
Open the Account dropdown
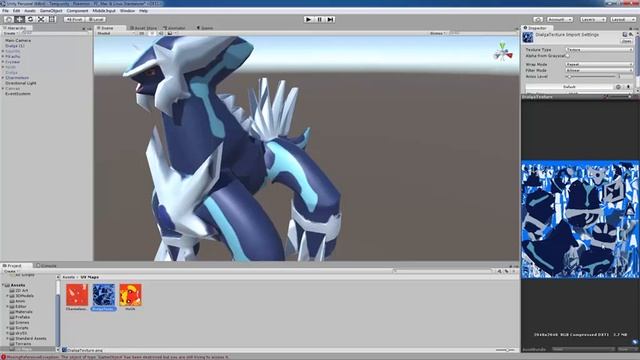click(x=560, y=19)
